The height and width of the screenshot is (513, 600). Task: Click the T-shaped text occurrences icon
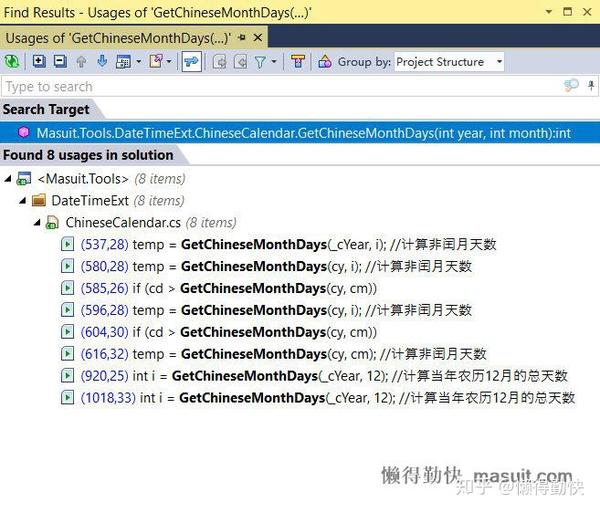pos(298,61)
